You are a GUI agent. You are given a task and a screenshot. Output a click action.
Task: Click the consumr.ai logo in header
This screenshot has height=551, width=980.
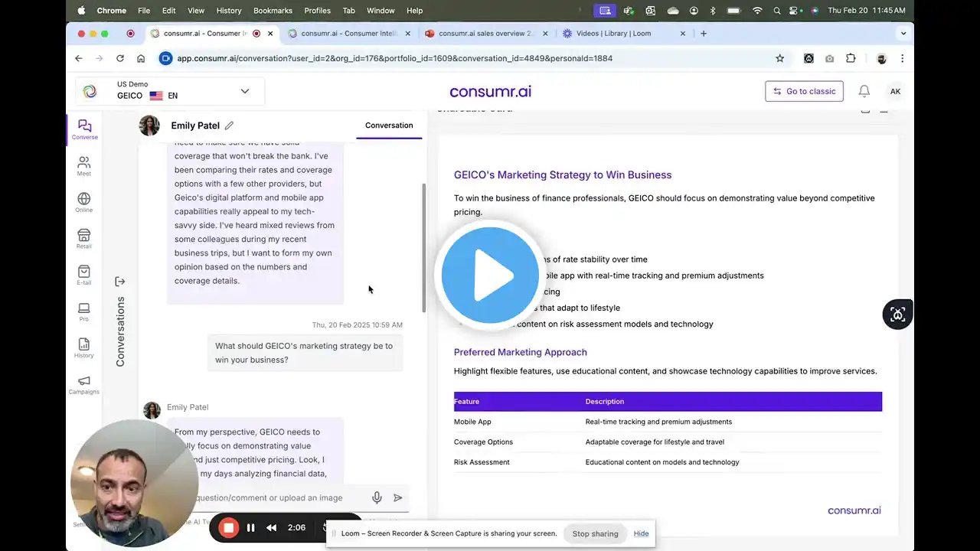[490, 91]
